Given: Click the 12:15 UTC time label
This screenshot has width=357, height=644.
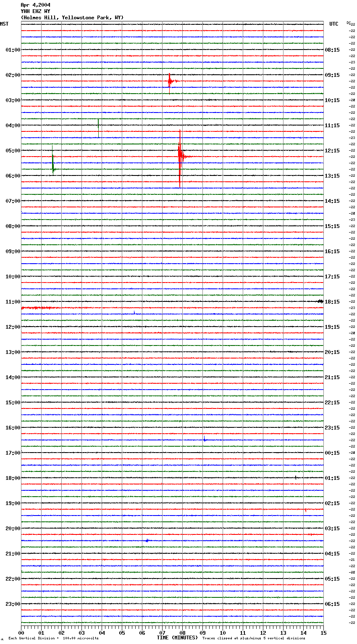Looking at the screenshot, I should coord(332,151).
